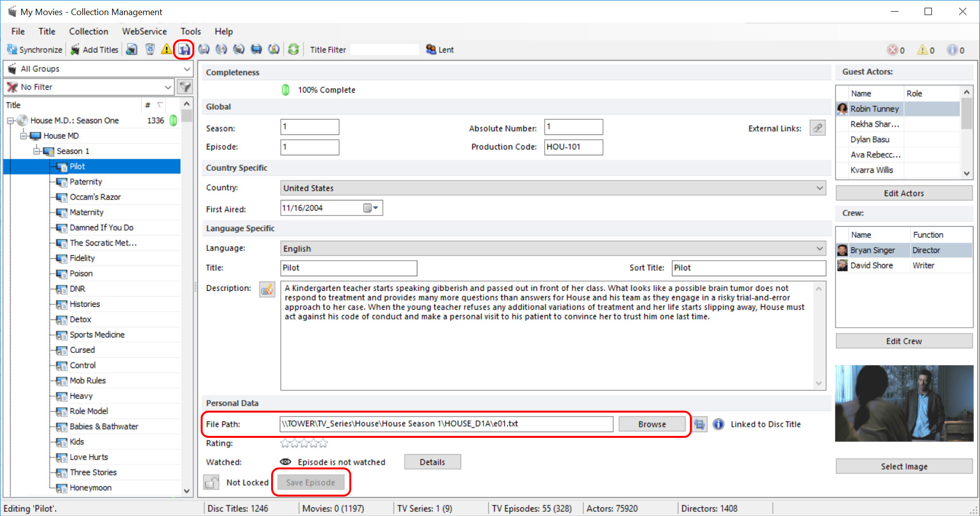Click the film strip icon beside Browse
Viewport: 980px width, 516px height.
tap(699, 424)
